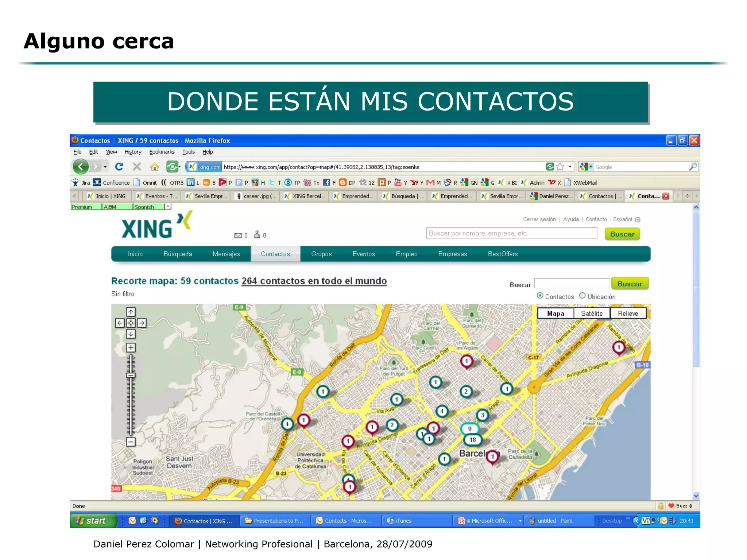Open the Español language dropdown
The image size is (747, 560).
pyautogui.click(x=638, y=219)
